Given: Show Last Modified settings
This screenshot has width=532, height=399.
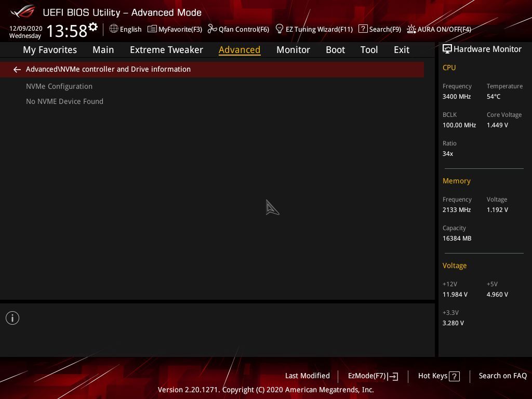Looking at the screenshot, I should click(308, 376).
